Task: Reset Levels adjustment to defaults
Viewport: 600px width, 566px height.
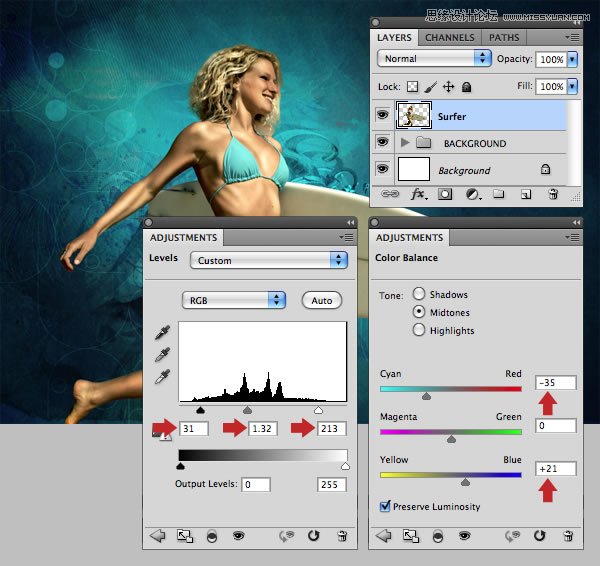Action: (x=313, y=536)
